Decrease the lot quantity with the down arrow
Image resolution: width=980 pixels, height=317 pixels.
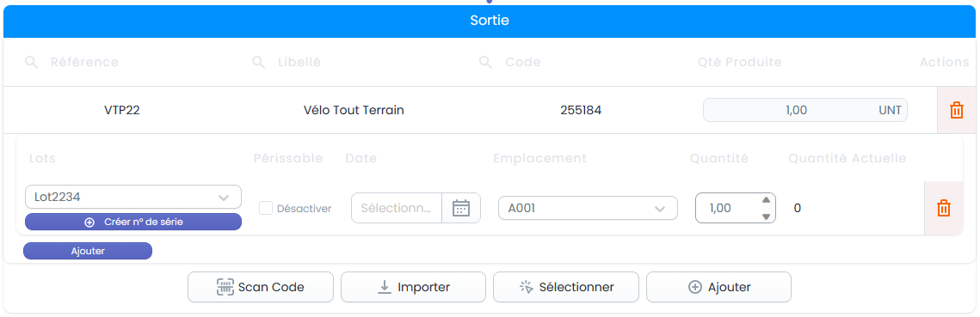tap(766, 216)
